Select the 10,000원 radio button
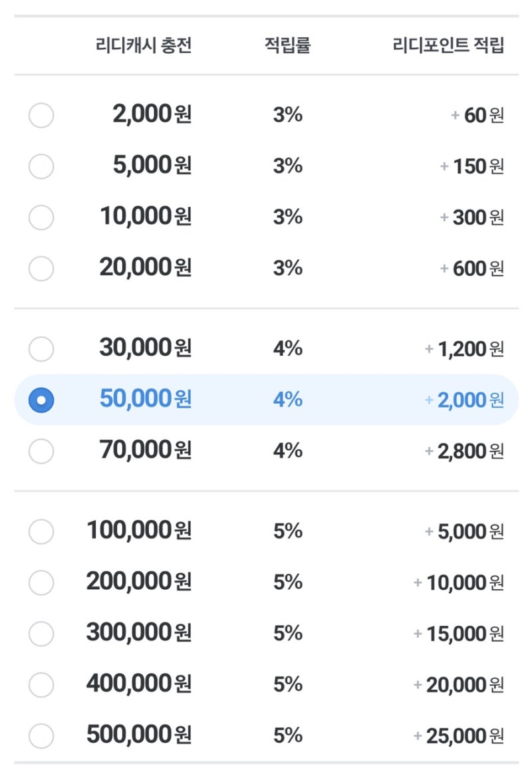The height and width of the screenshot is (780, 532). click(x=41, y=217)
